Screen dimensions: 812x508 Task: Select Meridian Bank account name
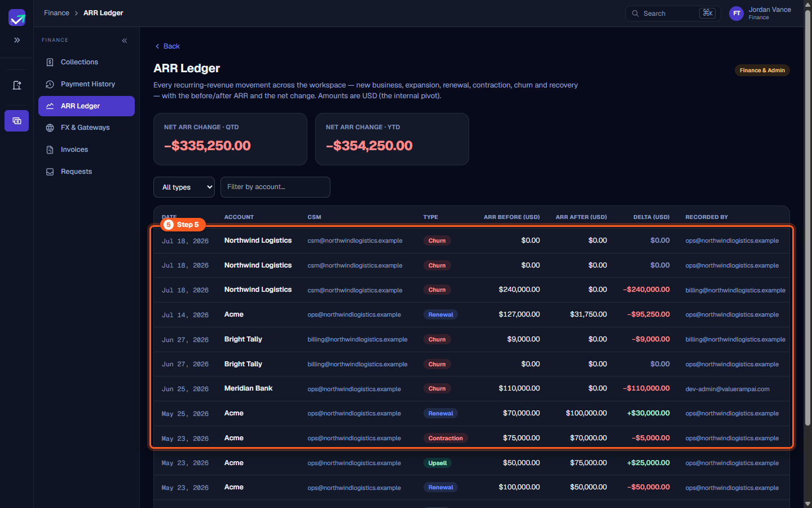tap(248, 388)
